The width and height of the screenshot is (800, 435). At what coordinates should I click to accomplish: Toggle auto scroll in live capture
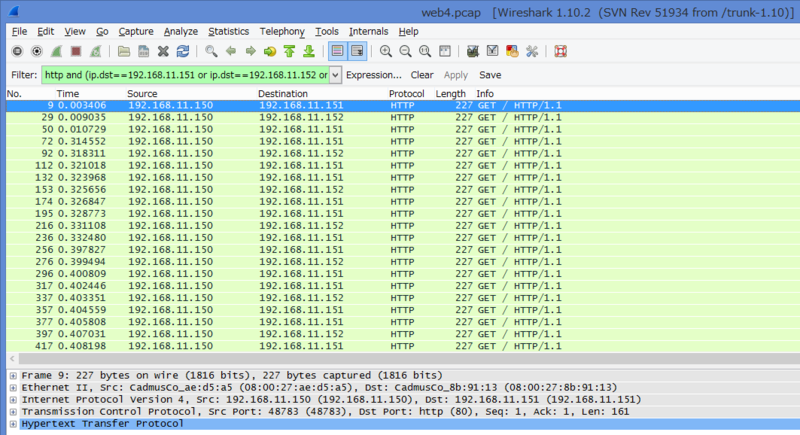(357, 51)
